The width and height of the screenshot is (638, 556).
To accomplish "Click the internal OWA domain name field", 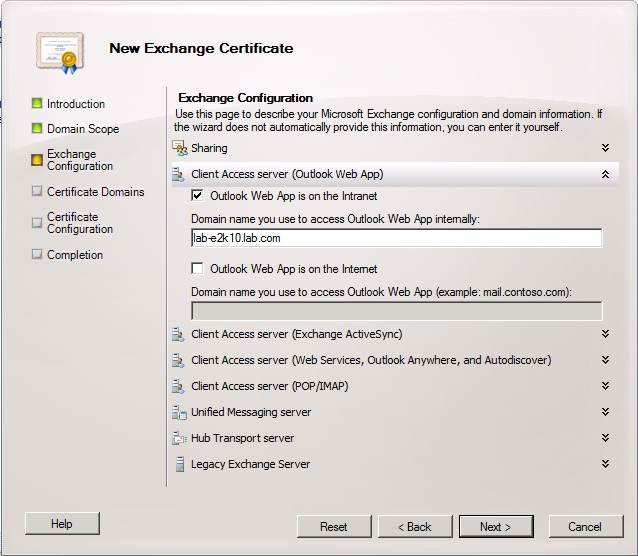I will point(396,238).
